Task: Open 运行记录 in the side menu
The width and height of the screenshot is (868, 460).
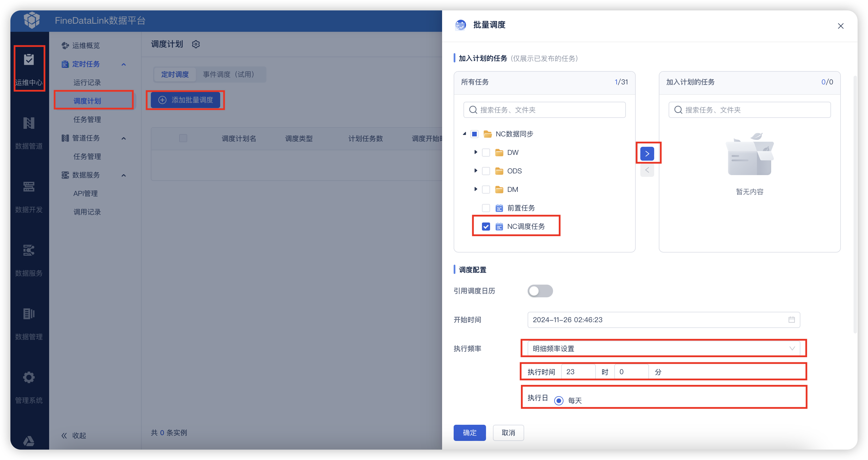Action: tap(87, 83)
